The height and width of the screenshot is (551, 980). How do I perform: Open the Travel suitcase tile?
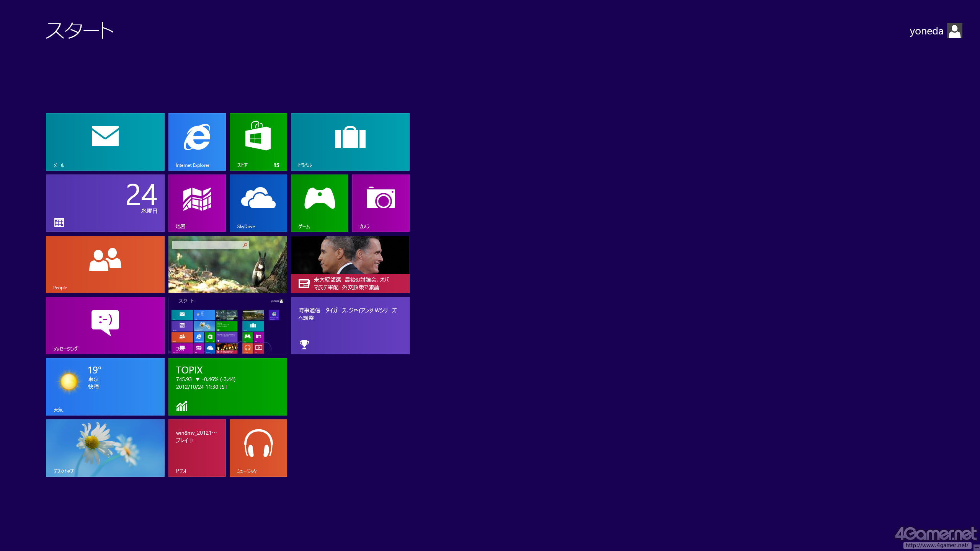click(350, 142)
